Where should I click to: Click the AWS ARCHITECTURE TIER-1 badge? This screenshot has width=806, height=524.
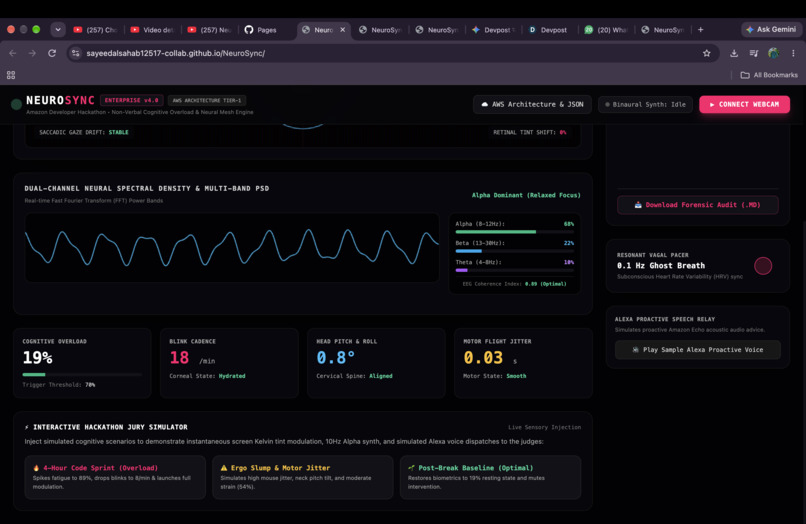[x=207, y=100]
